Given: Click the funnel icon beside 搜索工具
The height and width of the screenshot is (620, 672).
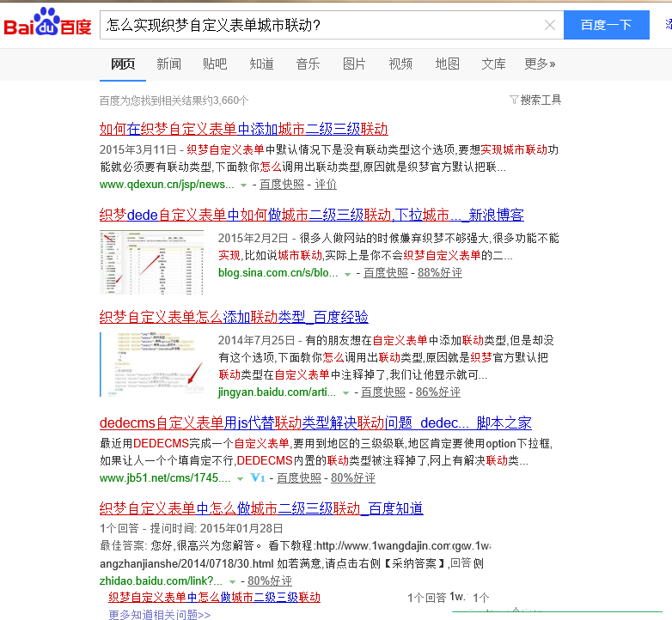Looking at the screenshot, I should click(514, 100).
